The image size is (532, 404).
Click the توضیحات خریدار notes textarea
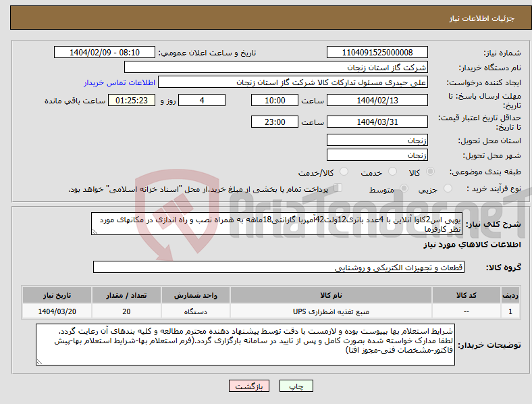245,345
